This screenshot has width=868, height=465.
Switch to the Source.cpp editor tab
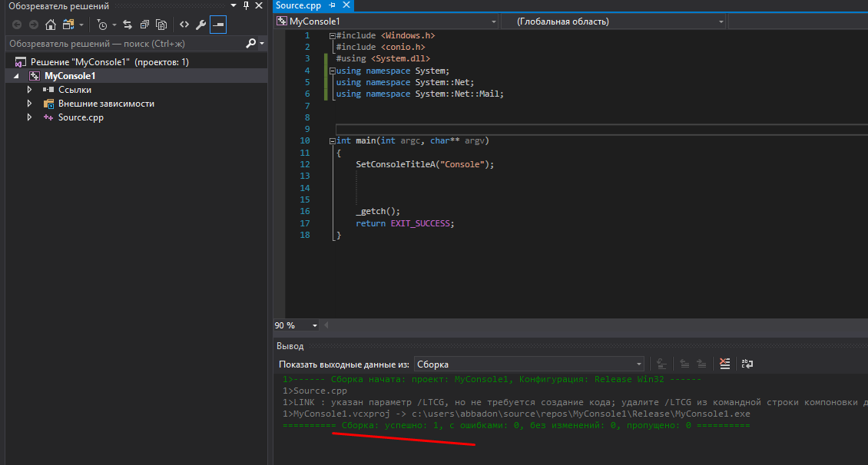[x=298, y=5]
